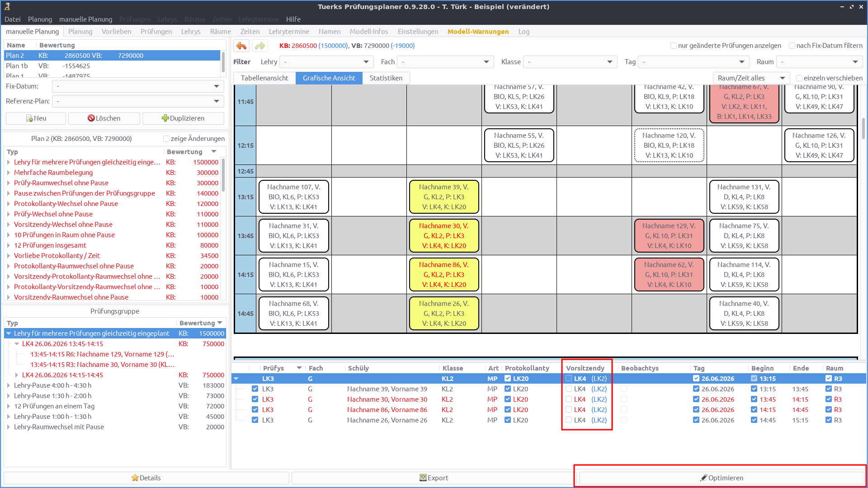Click the green plus icon on Duplizieren
868x488 pixels.
165,118
